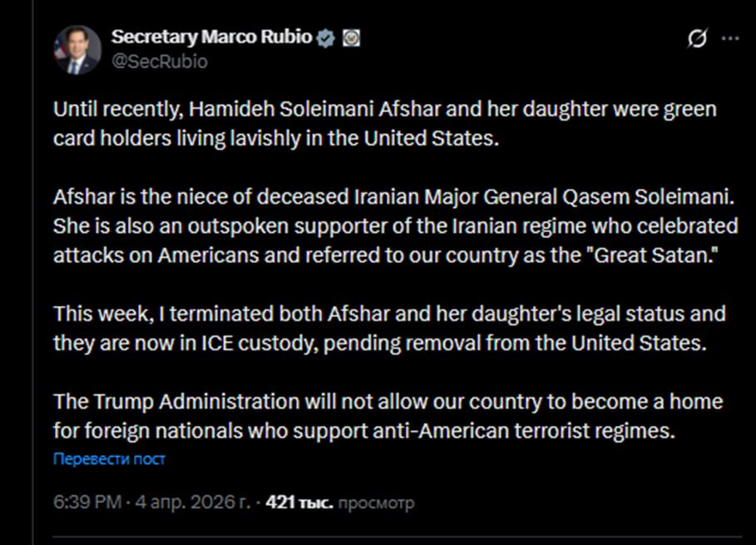The image size is (756, 545).
Task: Open Marco Rubio's profile avatar
Action: (x=77, y=50)
